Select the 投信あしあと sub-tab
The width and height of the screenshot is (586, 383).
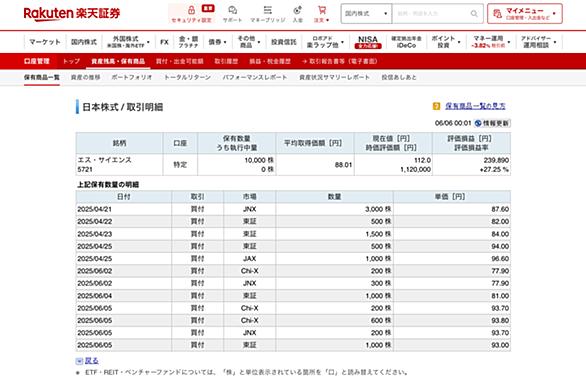[399, 77]
